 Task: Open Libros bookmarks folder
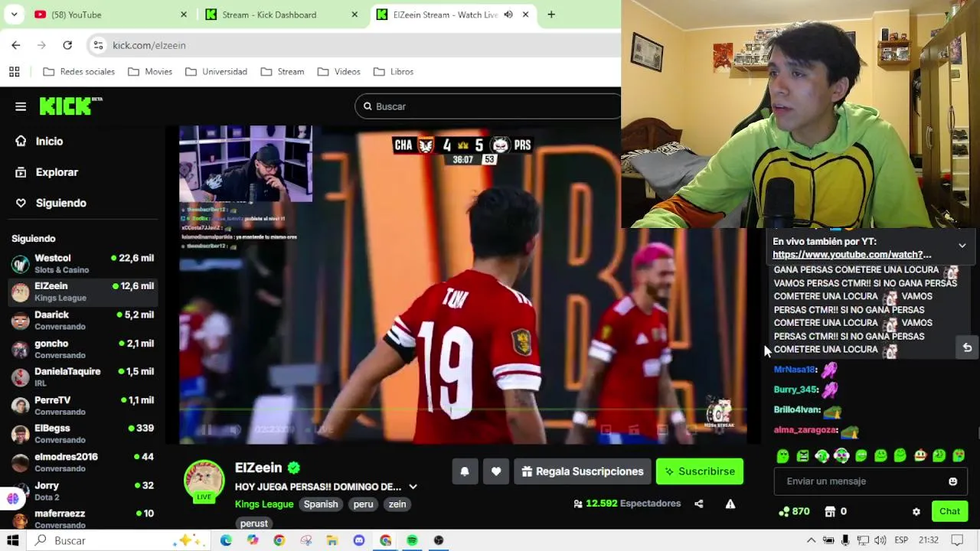[x=394, y=72]
